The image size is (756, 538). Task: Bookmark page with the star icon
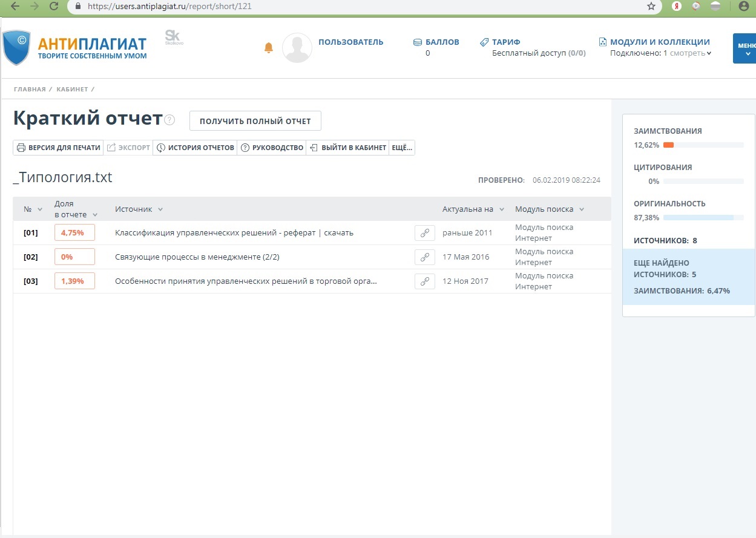[651, 7]
